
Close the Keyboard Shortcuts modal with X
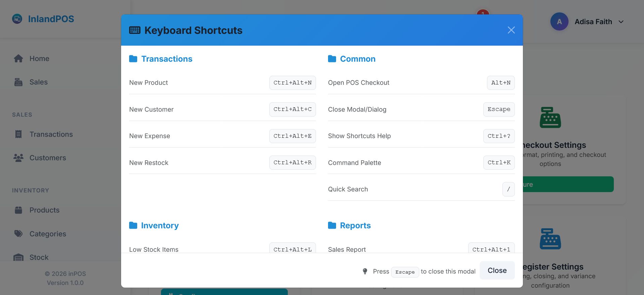point(511,30)
